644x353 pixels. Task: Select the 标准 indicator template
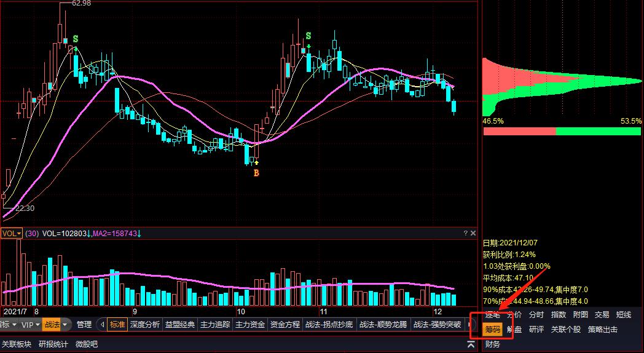coord(117,325)
